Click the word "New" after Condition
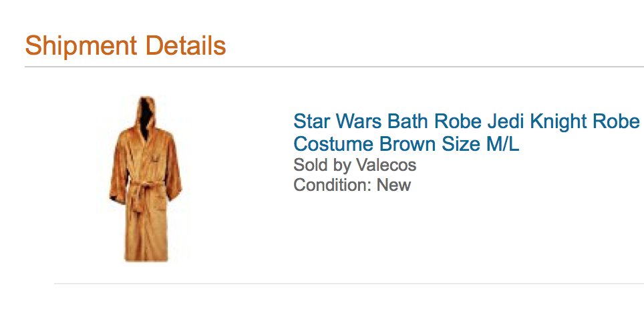The width and height of the screenshot is (644, 315). point(393,185)
